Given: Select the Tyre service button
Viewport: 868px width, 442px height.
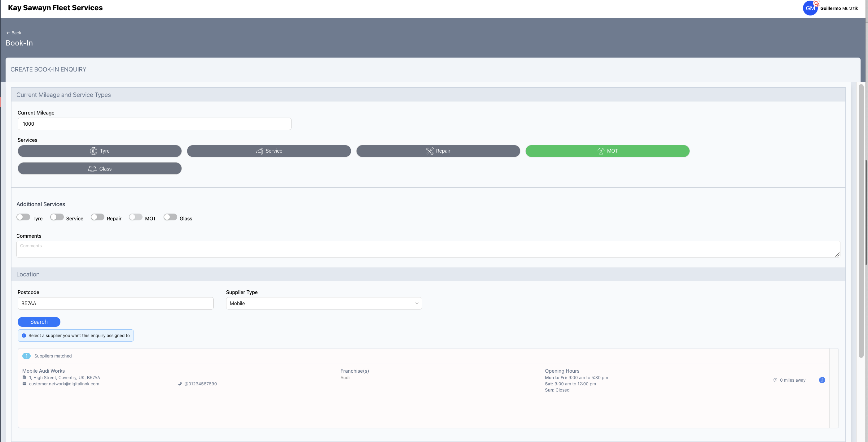Looking at the screenshot, I should coord(100,151).
